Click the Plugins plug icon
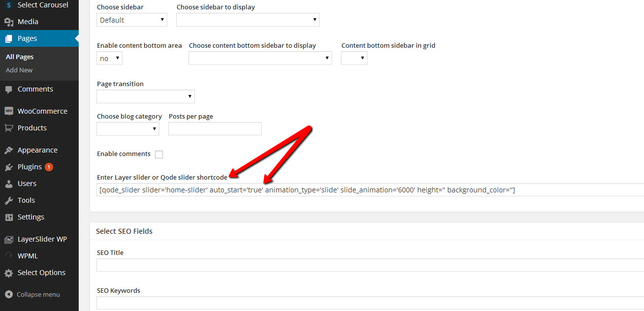 coord(8,167)
